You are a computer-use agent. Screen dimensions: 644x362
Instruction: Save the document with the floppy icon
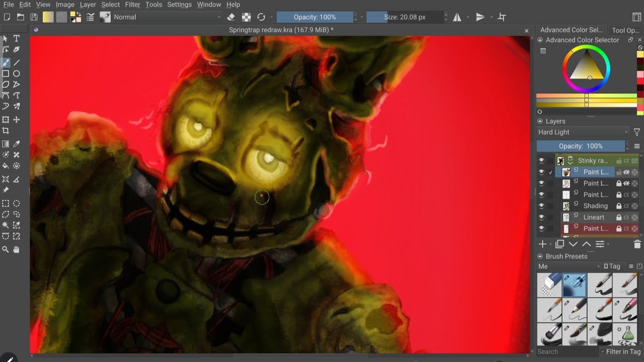coord(34,17)
